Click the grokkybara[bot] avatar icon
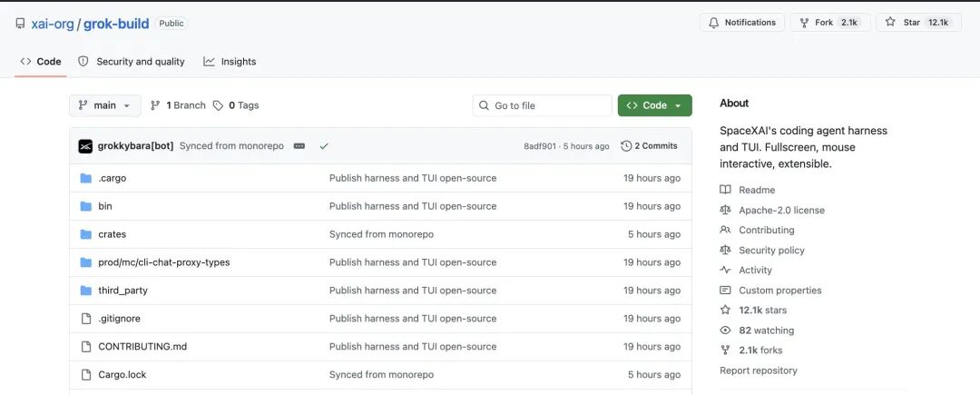980x395 pixels. 85,146
